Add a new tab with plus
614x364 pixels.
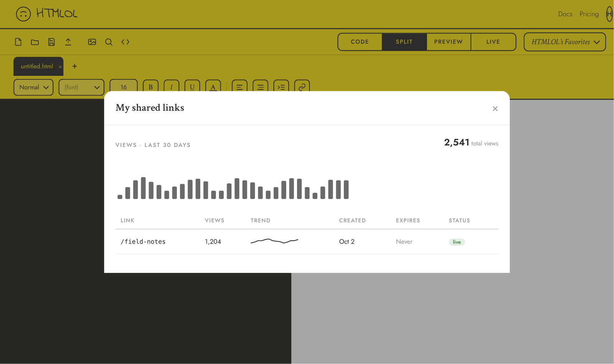(x=74, y=66)
